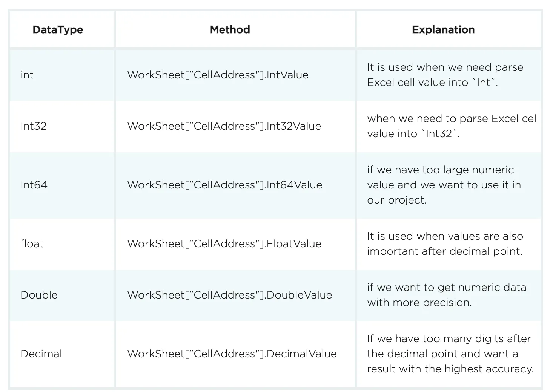The width and height of the screenshot is (553, 392).
Task: Select the int data type cell
Action: [x=27, y=75]
